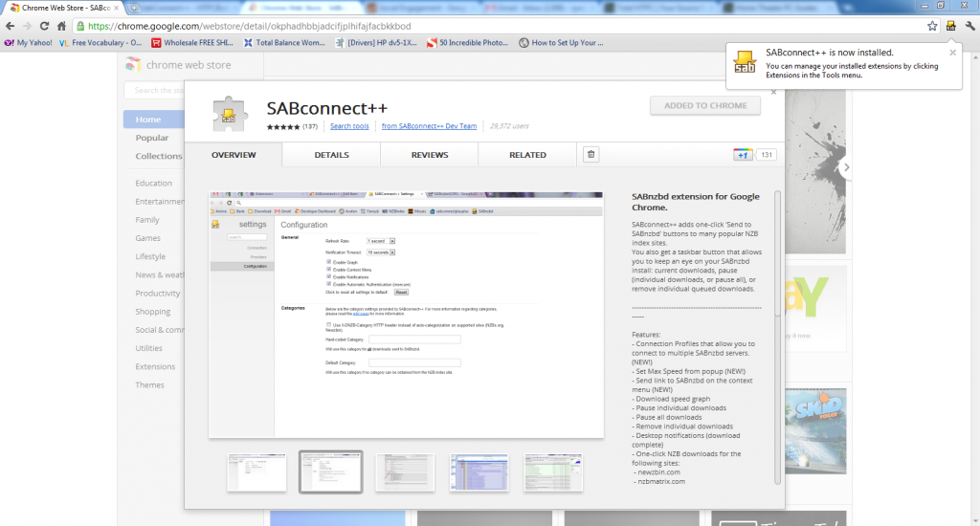Open the Search tools category link

click(x=349, y=126)
